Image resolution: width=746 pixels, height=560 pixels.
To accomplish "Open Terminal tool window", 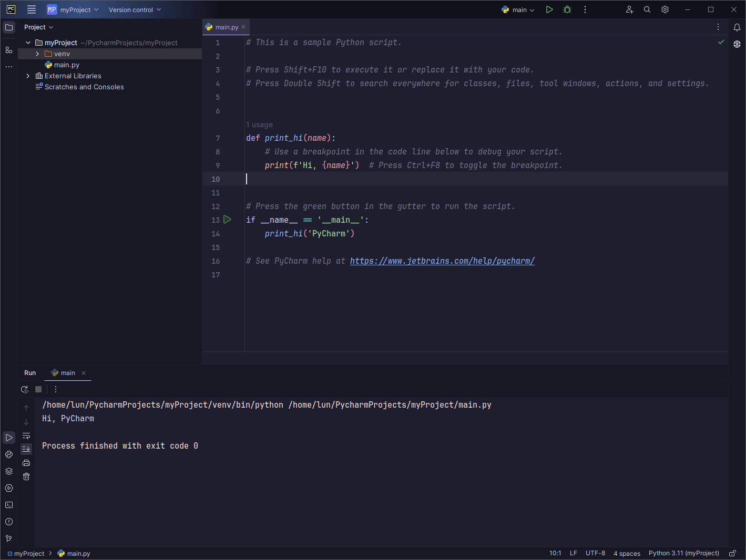I will pos(9,505).
